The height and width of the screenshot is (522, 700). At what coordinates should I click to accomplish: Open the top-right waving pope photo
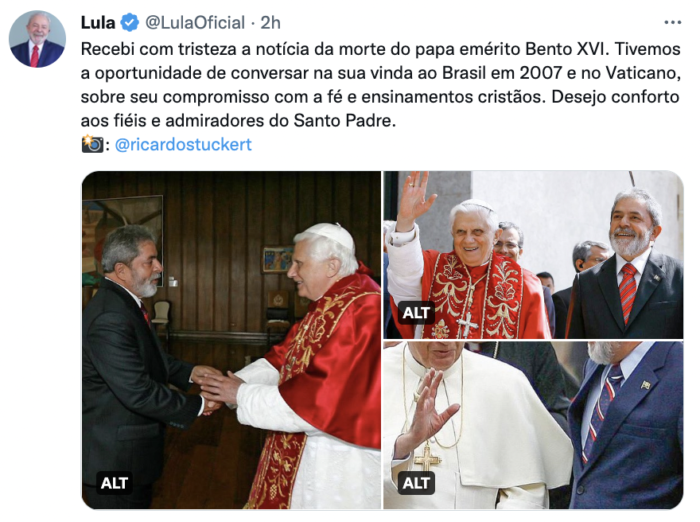tap(533, 255)
